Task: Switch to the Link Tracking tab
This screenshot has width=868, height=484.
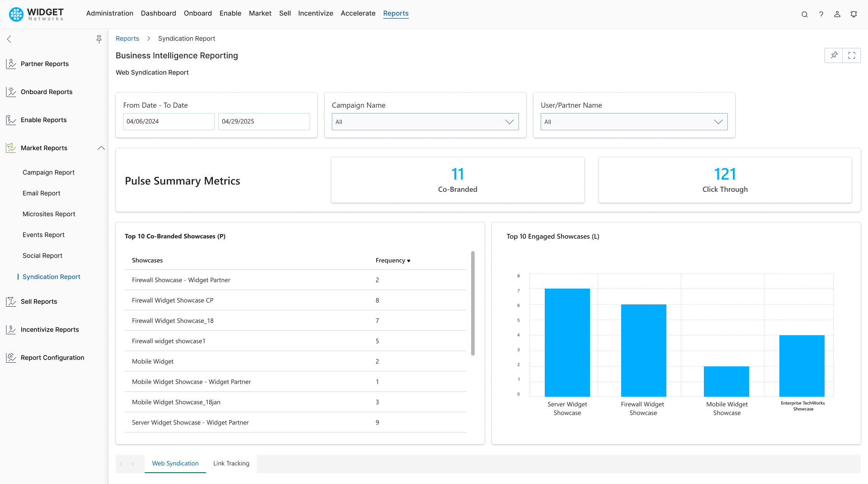Action: [231, 463]
